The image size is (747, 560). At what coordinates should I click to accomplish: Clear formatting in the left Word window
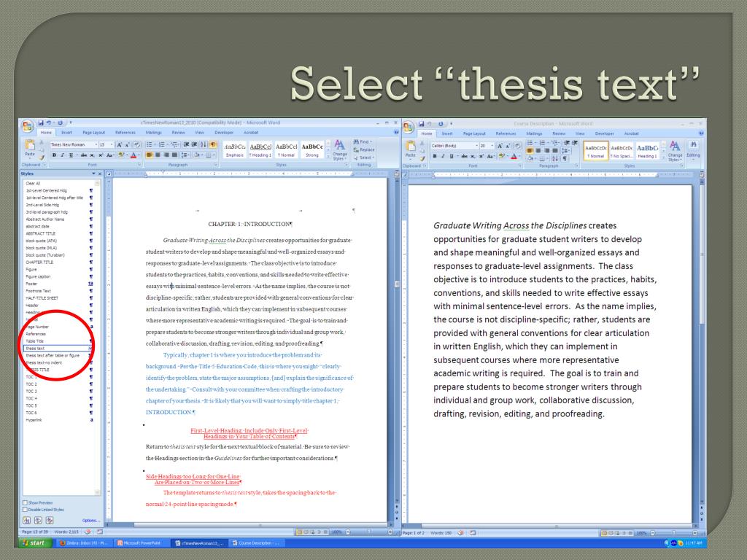pyautogui.click(x=136, y=145)
